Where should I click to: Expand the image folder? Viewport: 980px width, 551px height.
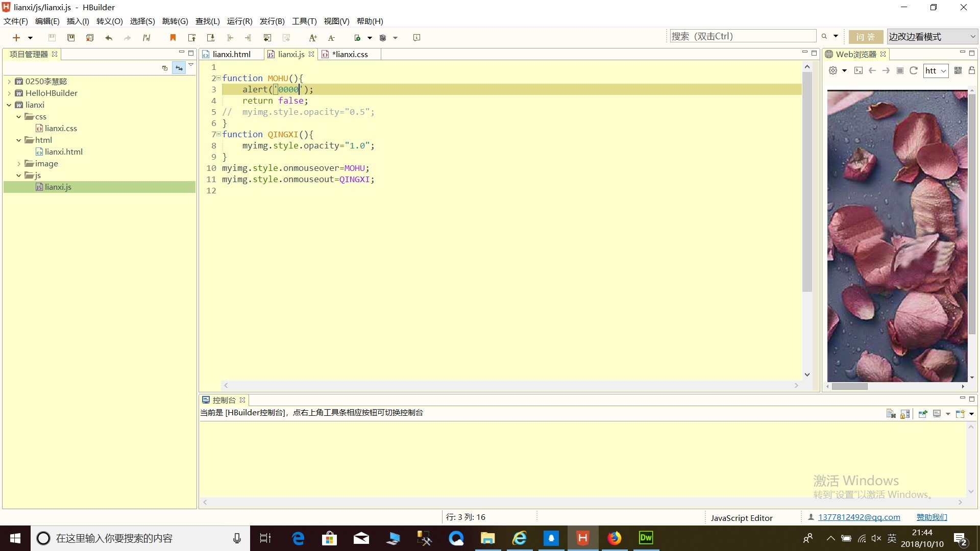(19, 164)
